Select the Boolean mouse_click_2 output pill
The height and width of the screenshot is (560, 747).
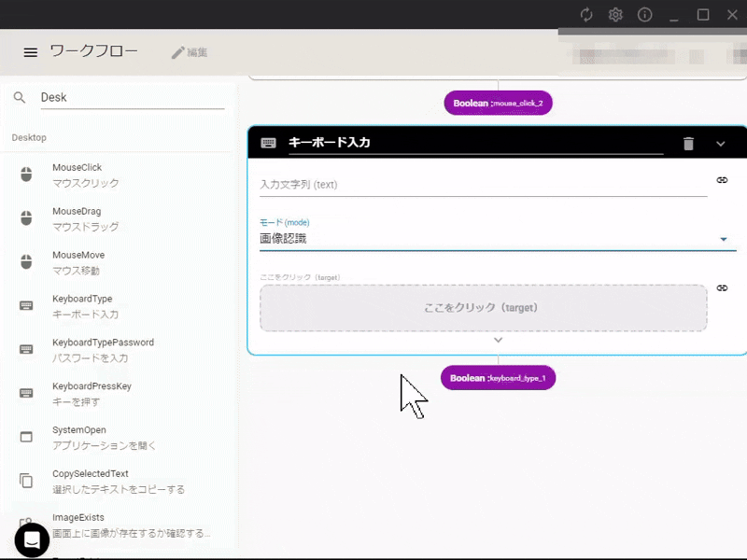point(498,103)
